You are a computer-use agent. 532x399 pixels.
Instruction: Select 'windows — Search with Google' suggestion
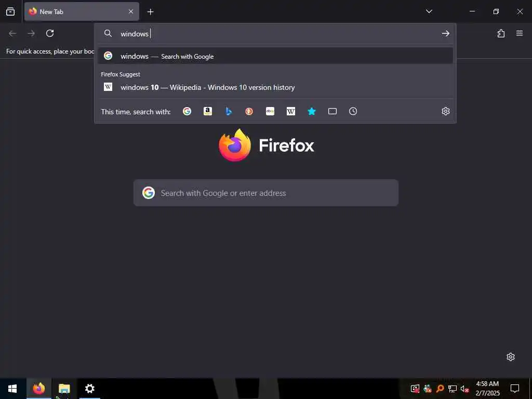(275, 56)
